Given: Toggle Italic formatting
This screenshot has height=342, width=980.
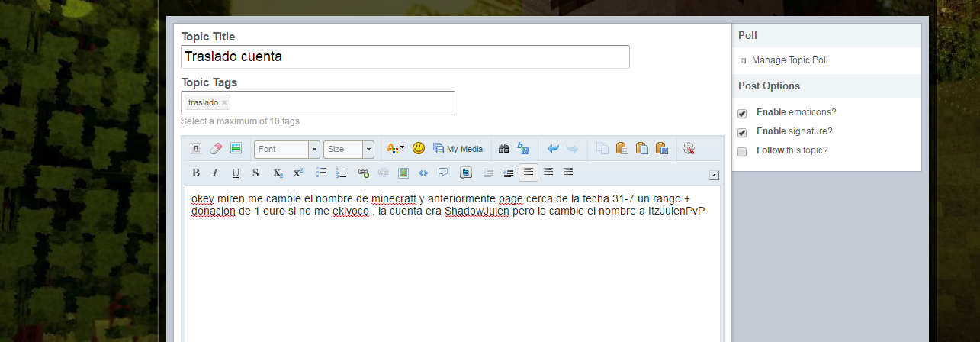Looking at the screenshot, I should 215,173.
